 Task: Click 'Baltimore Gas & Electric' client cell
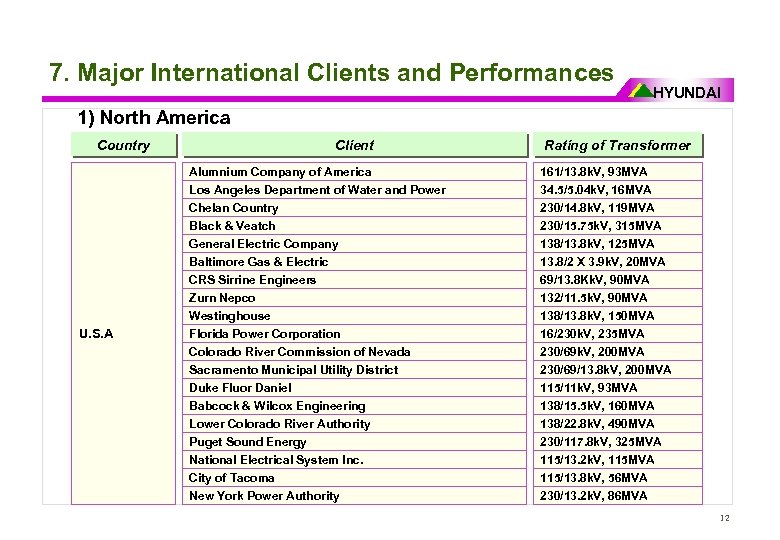tap(354, 262)
